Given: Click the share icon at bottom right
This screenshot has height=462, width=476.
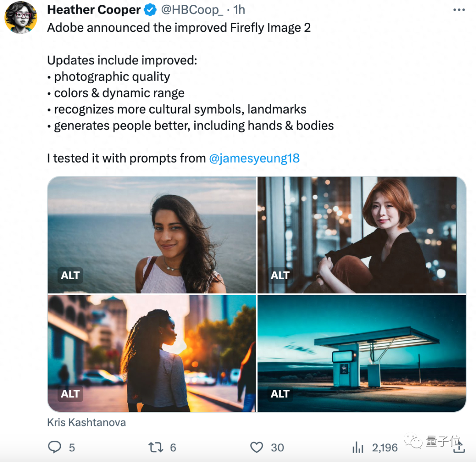Looking at the screenshot, I should (x=458, y=447).
